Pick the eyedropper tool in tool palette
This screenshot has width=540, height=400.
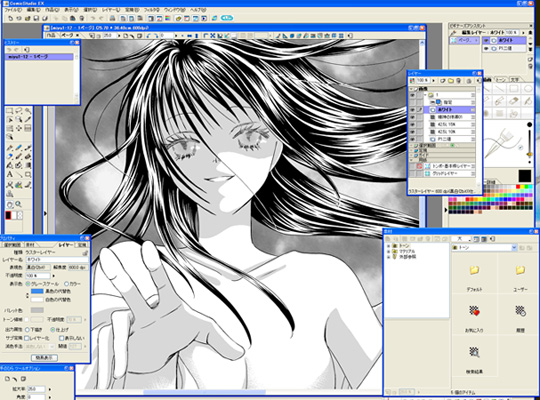click(28, 120)
